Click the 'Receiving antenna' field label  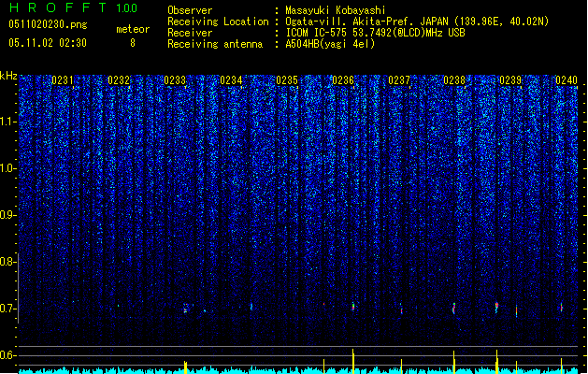click(x=215, y=44)
